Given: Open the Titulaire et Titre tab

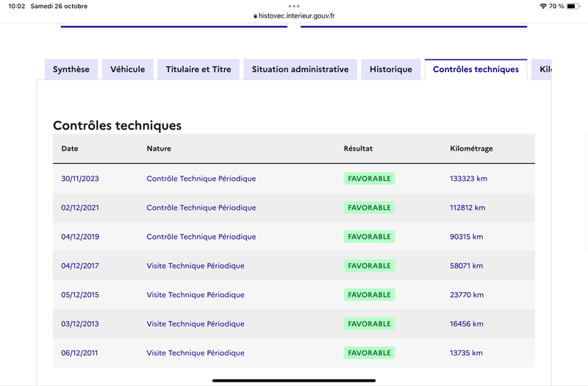Looking at the screenshot, I should point(198,69).
